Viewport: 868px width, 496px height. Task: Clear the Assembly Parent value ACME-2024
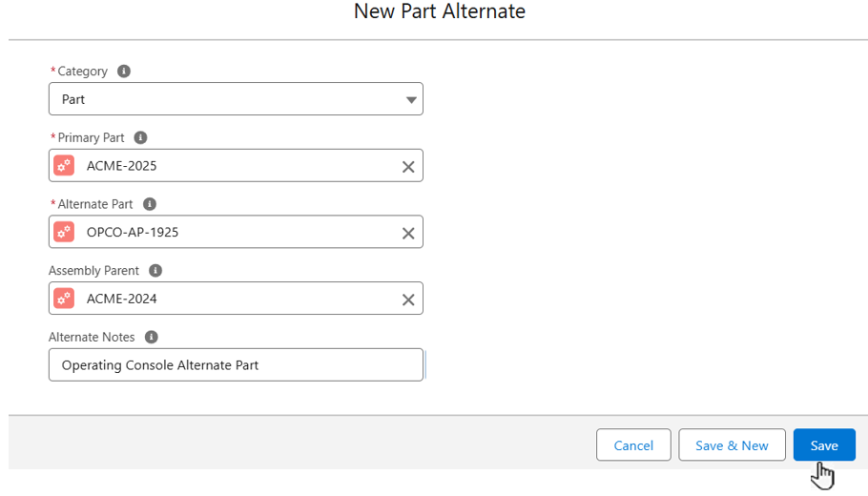point(408,300)
